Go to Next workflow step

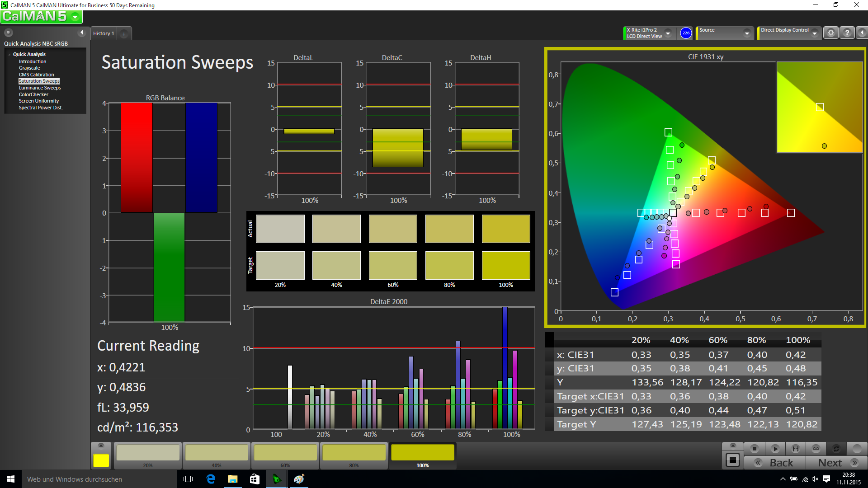pos(836,463)
